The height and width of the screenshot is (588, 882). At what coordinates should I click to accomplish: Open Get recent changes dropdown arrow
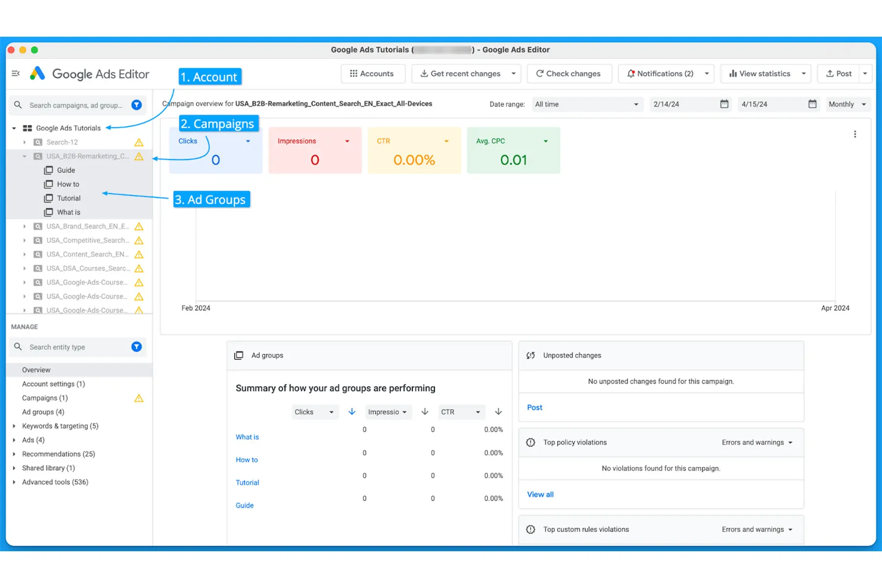[514, 73]
